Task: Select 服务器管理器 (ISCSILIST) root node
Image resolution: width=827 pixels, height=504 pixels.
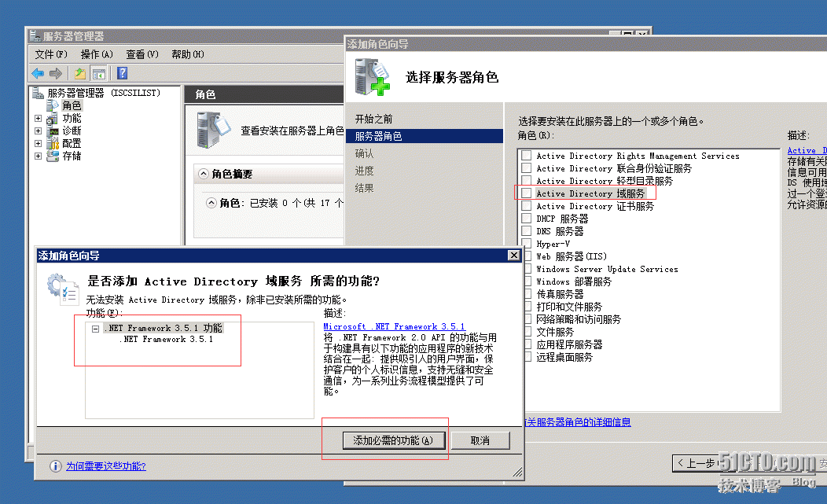Action: (x=104, y=93)
